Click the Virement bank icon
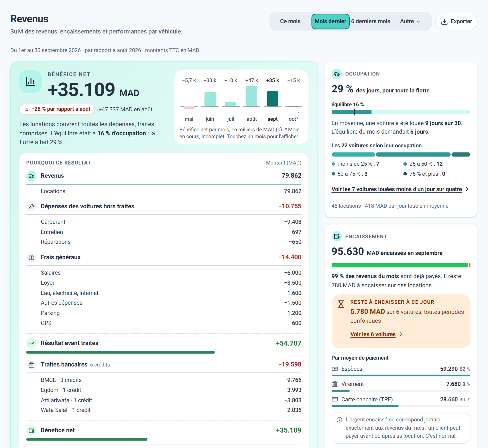 point(335,384)
